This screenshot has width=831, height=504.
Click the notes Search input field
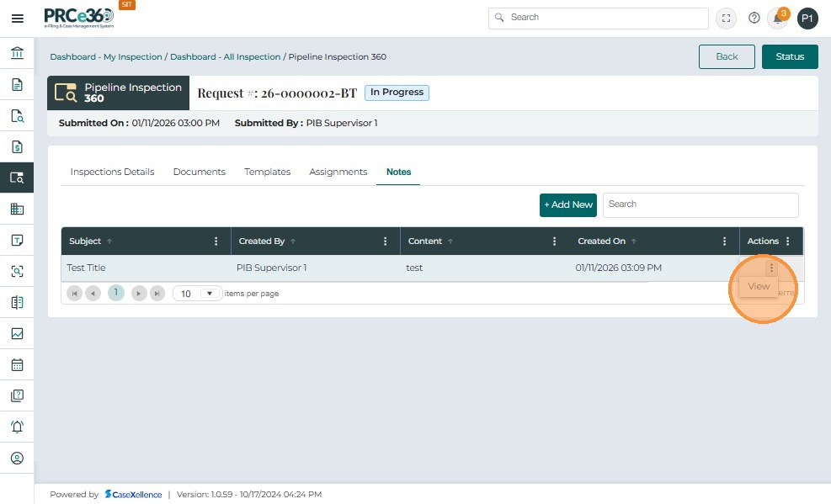coord(700,205)
